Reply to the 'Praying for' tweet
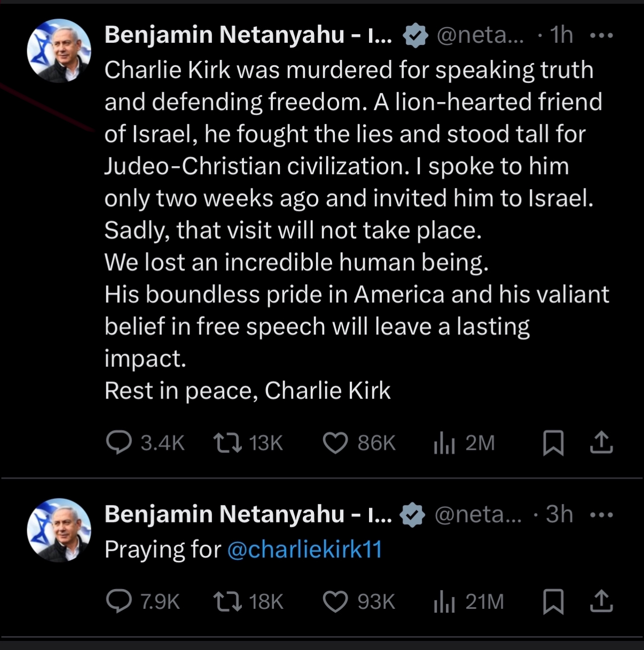This screenshot has width=644, height=650. pyautogui.click(x=119, y=601)
